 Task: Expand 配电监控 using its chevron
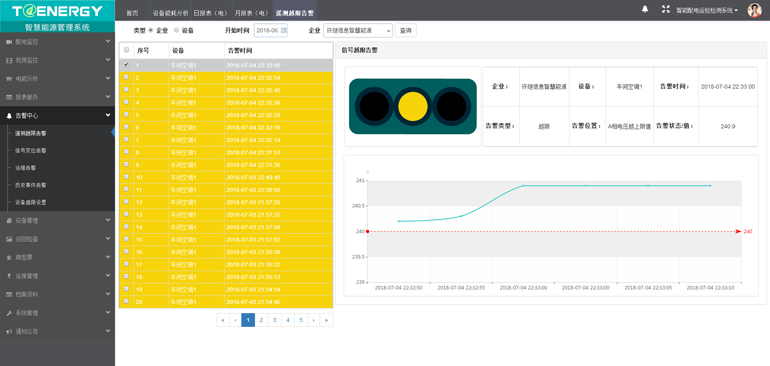[x=108, y=42]
